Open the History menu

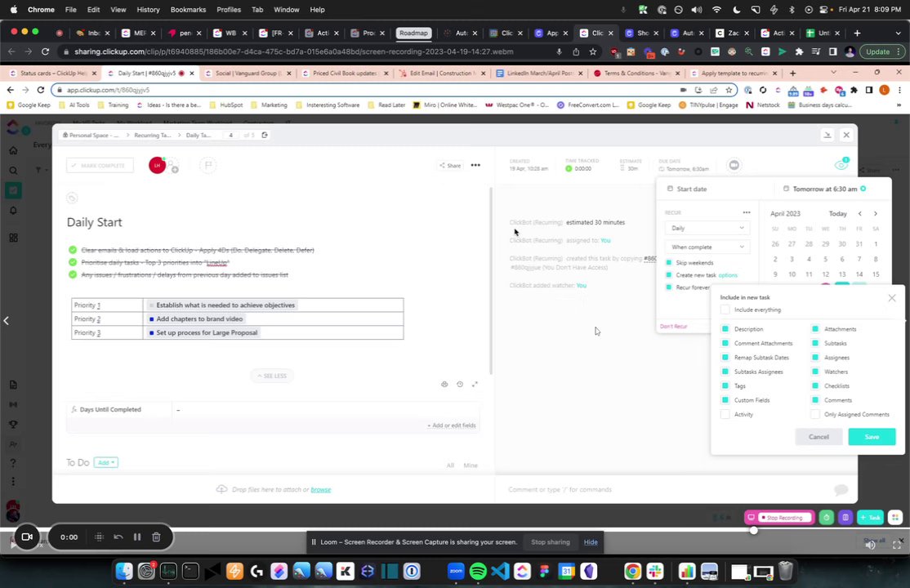[x=148, y=9]
